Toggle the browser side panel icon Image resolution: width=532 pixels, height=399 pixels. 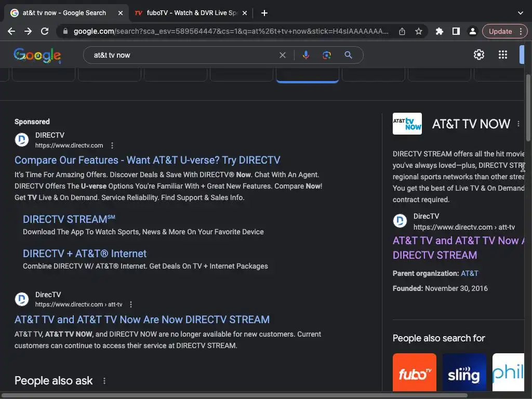(x=456, y=31)
